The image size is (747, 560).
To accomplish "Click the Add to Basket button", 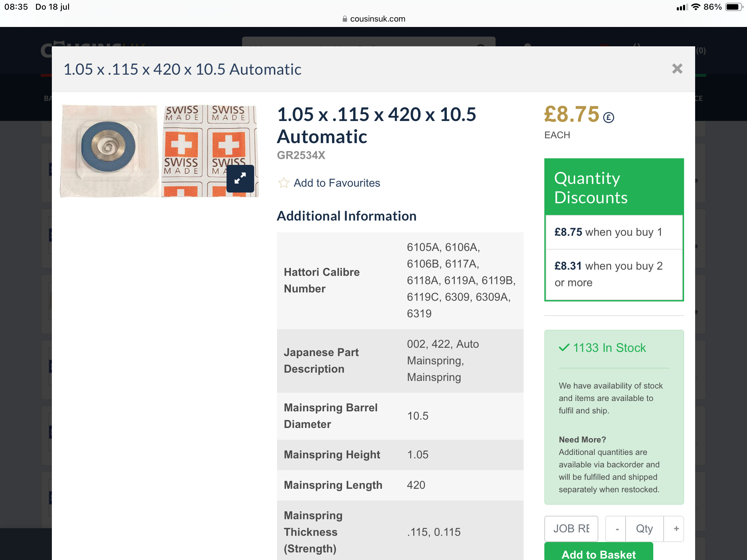I will coord(599,552).
